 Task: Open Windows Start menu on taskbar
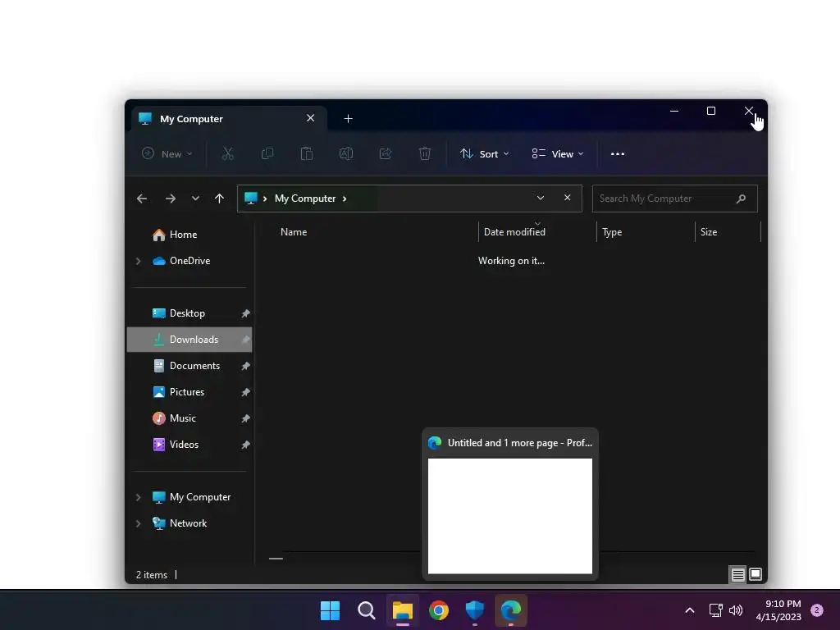[x=330, y=610]
